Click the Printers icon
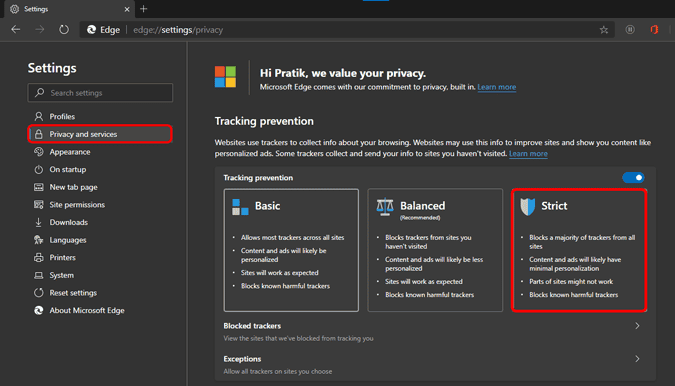Image resolution: width=675 pixels, height=386 pixels. coord(39,257)
